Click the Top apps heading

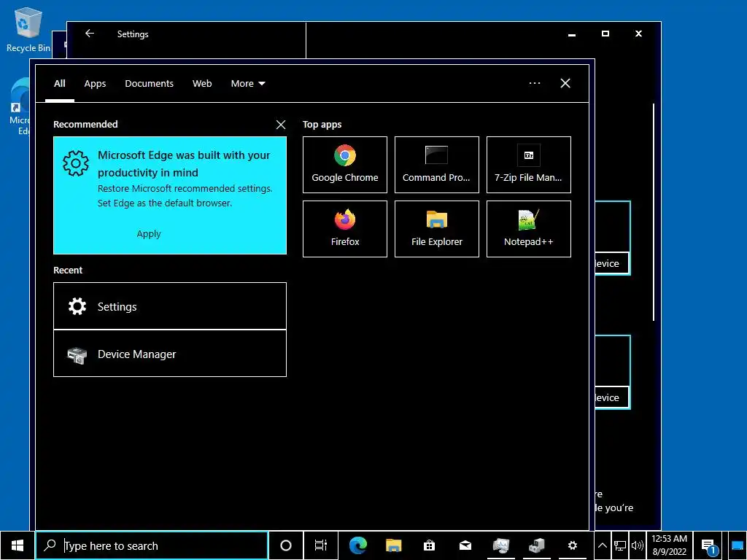coord(322,125)
